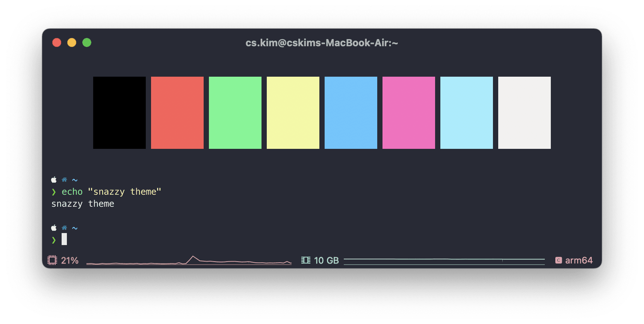Select the yellow color block
The image size is (644, 324).
[x=293, y=113]
